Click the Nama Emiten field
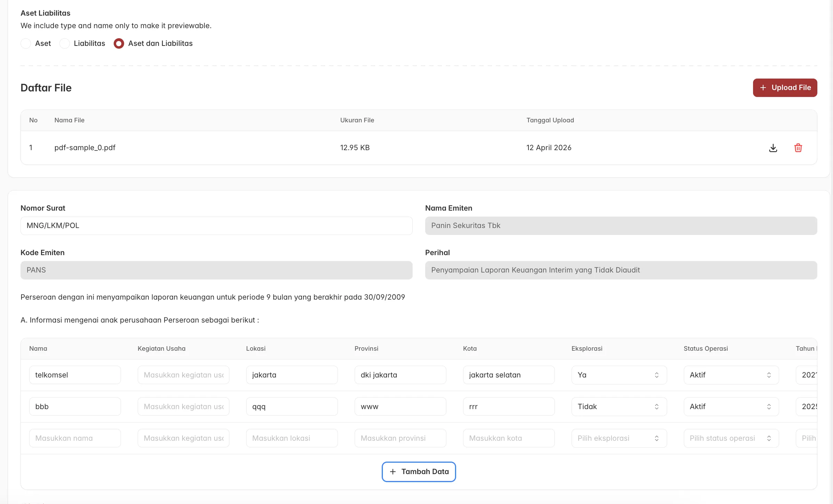The width and height of the screenshot is (833, 504). point(621,226)
